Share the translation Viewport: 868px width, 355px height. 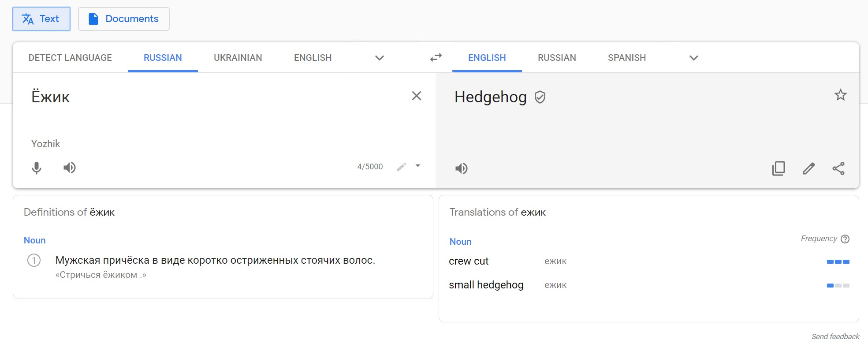(x=838, y=168)
